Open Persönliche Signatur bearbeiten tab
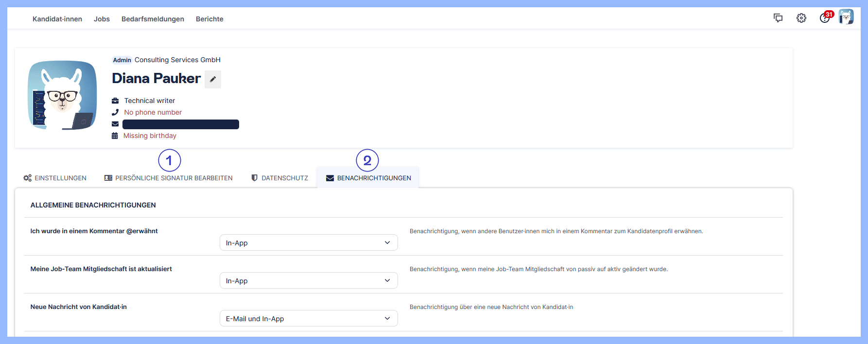Viewport: 868px width, 344px height. [x=169, y=178]
